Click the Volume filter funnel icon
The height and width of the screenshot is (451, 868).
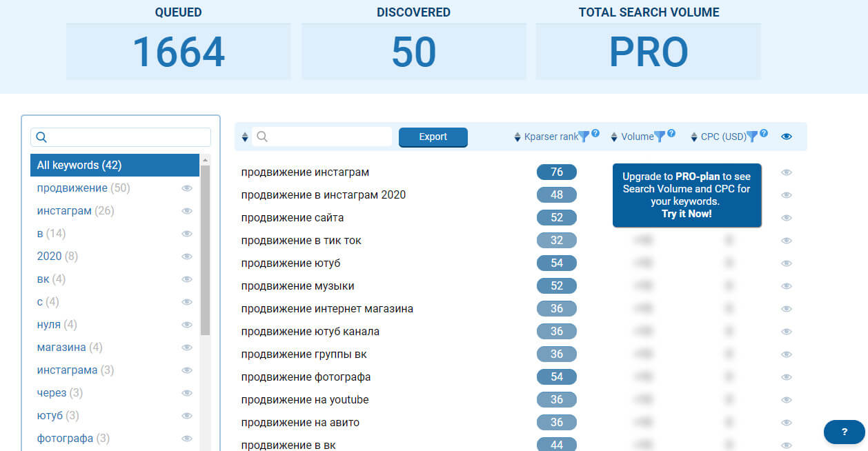[659, 137]
